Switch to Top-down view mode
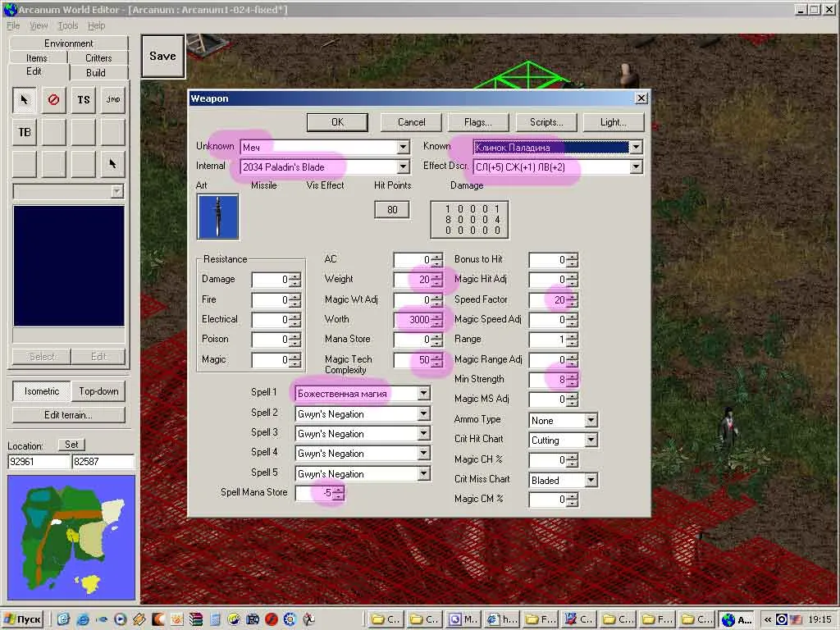This screenshot has width=840, height=630. 98,391
